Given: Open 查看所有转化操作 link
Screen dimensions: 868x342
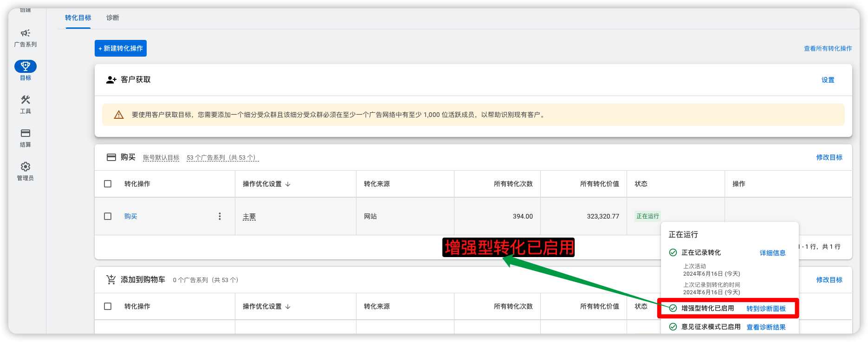Looking at the screenshot, I should [x=828, y=48].
